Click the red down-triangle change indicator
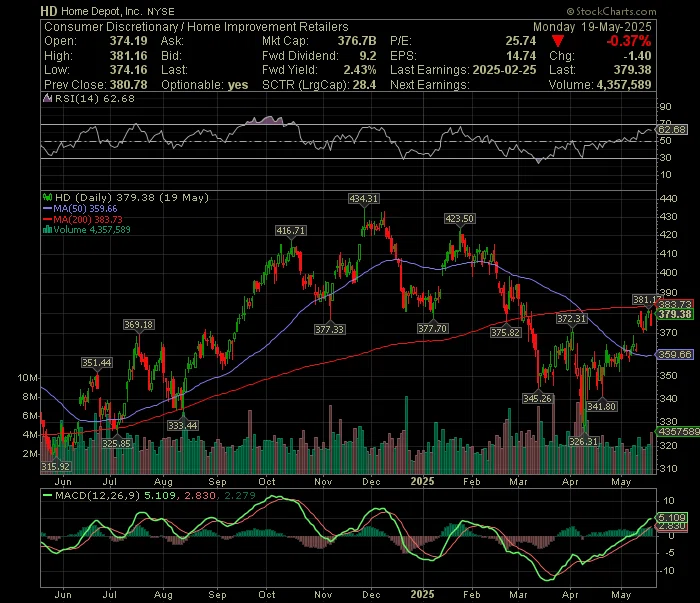Image resolution: width=700 pixels, height=603 pixels. pyautogui.click(x=558, y=41)
